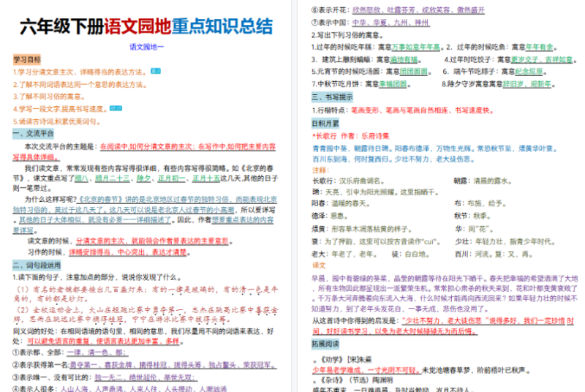This screenshot has width=585, height=392.
Task: Click the label '1.行楷特点'
Action: click(330, 110)
